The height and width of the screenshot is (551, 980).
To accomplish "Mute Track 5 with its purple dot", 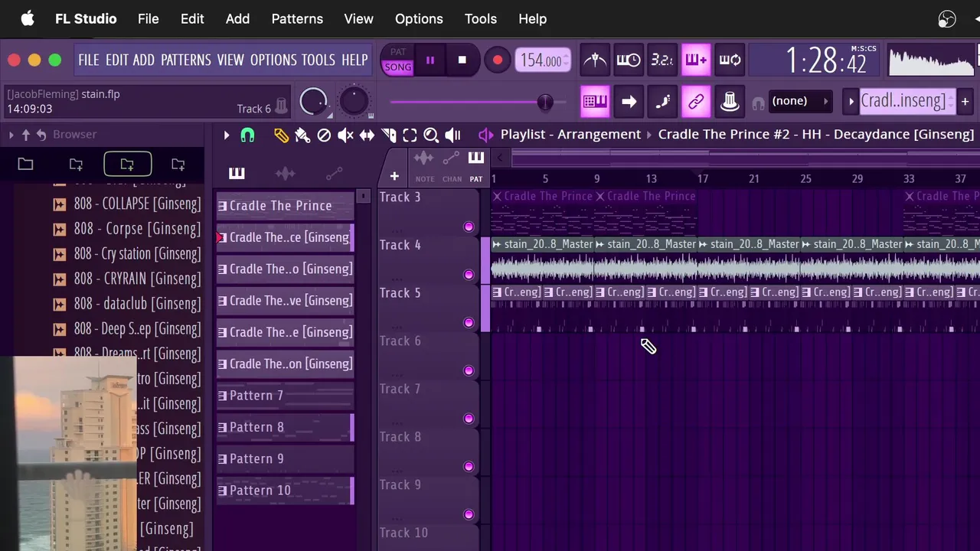I will [469, 322].
